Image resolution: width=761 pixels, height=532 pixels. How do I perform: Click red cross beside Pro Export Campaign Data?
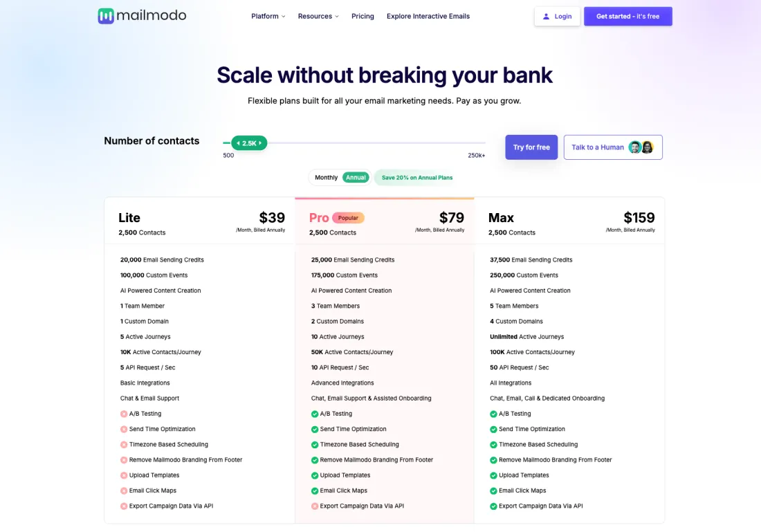(x=315, y=506)
